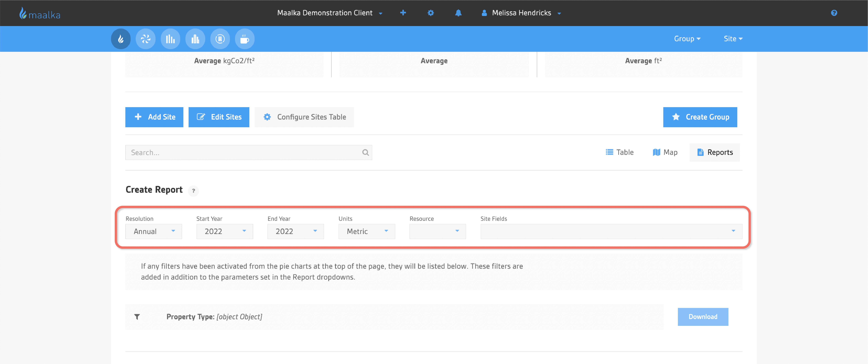Click the Add Site button
Image resolution: width=868 pixels, height=364 pixels.
tap(154, 117)
